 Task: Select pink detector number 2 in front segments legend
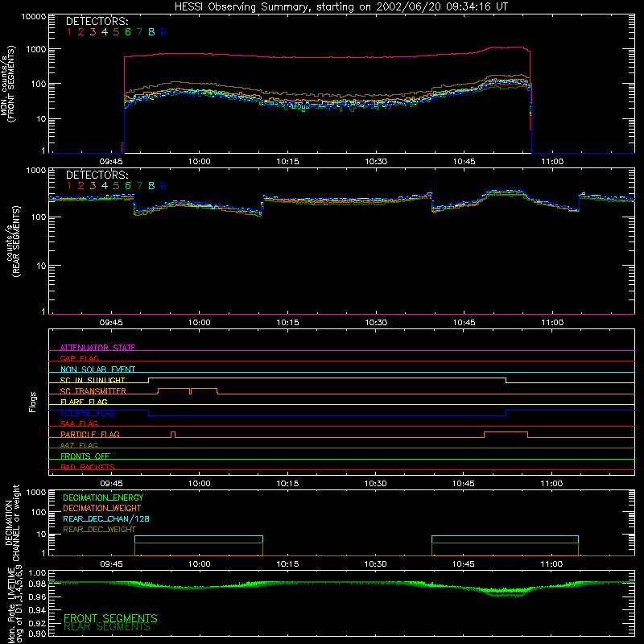pyautogui.click(x=81, y=32)
